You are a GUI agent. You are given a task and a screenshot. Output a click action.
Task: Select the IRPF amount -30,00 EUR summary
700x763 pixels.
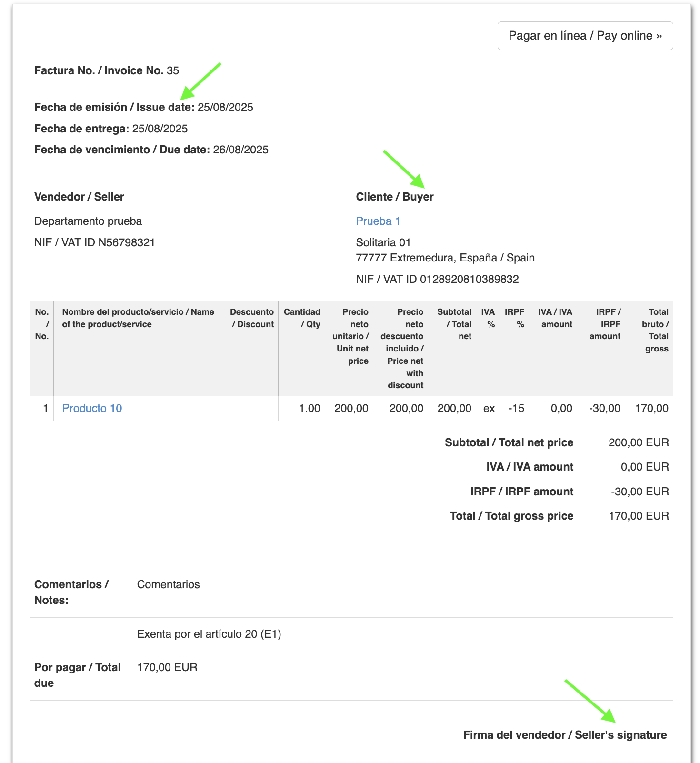coord(640,492)
